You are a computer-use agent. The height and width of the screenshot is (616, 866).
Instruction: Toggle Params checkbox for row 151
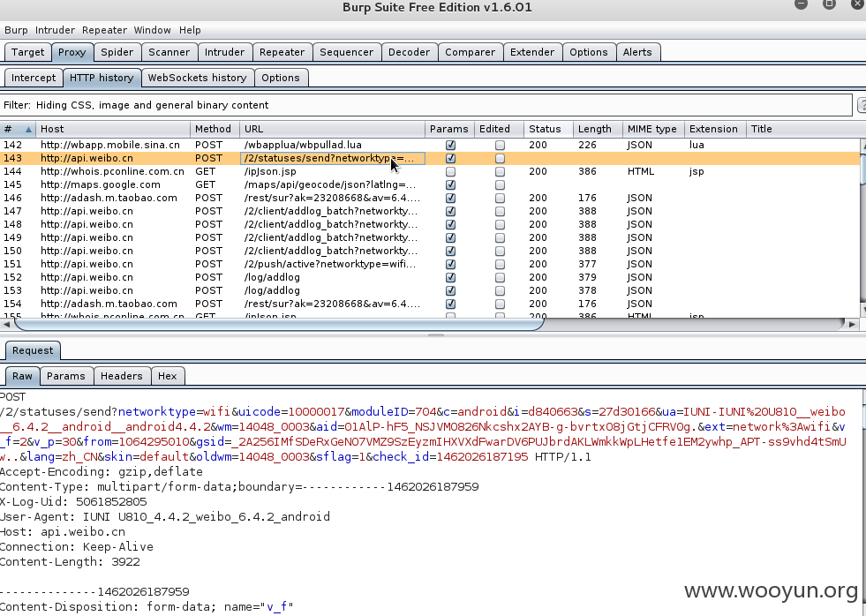point(451,265)
